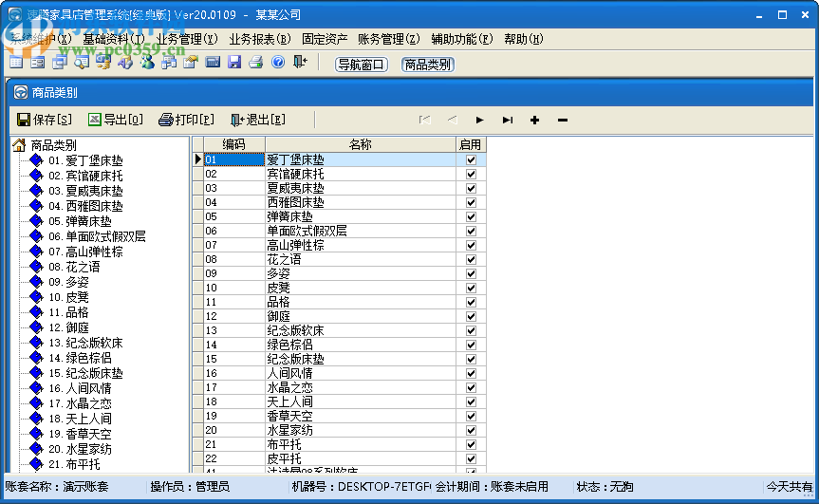Image resolution: width=819 pixels, height=504 pixels.
Task: Uncheck 启用 for 宾馆硬床托 row
Action: tap(471, 174)
